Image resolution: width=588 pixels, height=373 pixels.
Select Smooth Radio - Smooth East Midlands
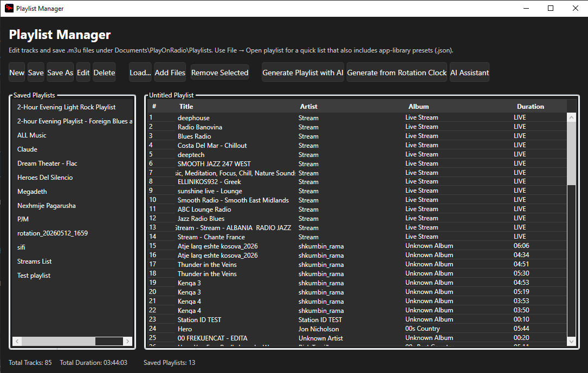coord(357,200)
